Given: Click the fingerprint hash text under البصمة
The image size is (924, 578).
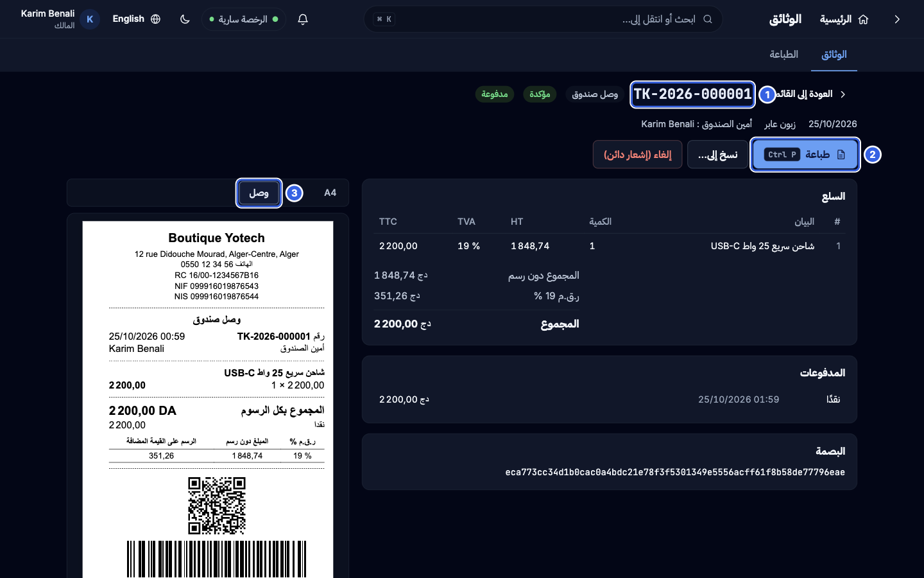Looking at the screenshot, I should 675,473.
